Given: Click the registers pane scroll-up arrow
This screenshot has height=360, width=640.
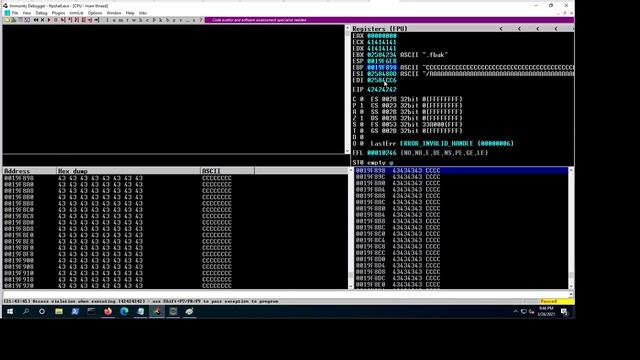Looking at the screenshot, I should (x=347, y=28).
